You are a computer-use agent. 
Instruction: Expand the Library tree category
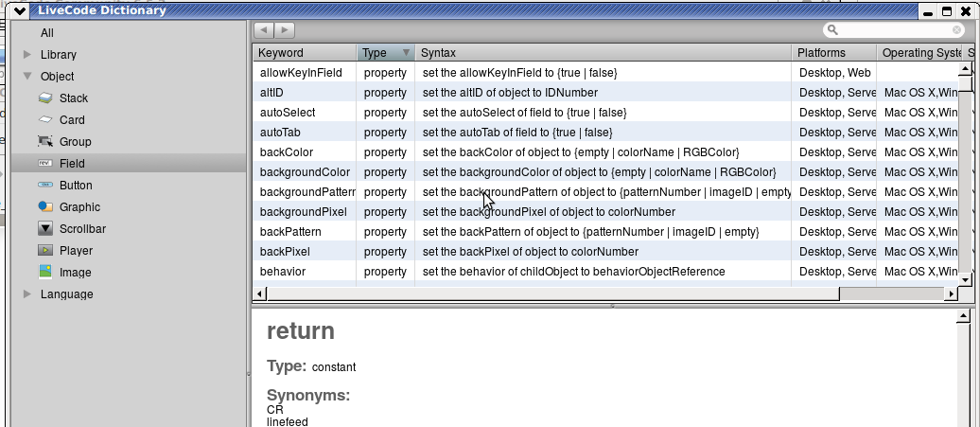coord(26,55)
